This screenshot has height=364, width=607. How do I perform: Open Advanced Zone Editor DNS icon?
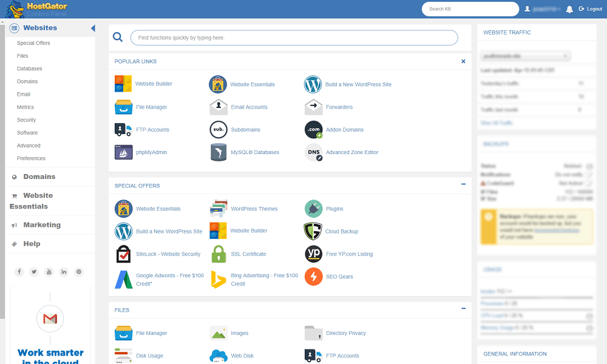click(314, 152)
